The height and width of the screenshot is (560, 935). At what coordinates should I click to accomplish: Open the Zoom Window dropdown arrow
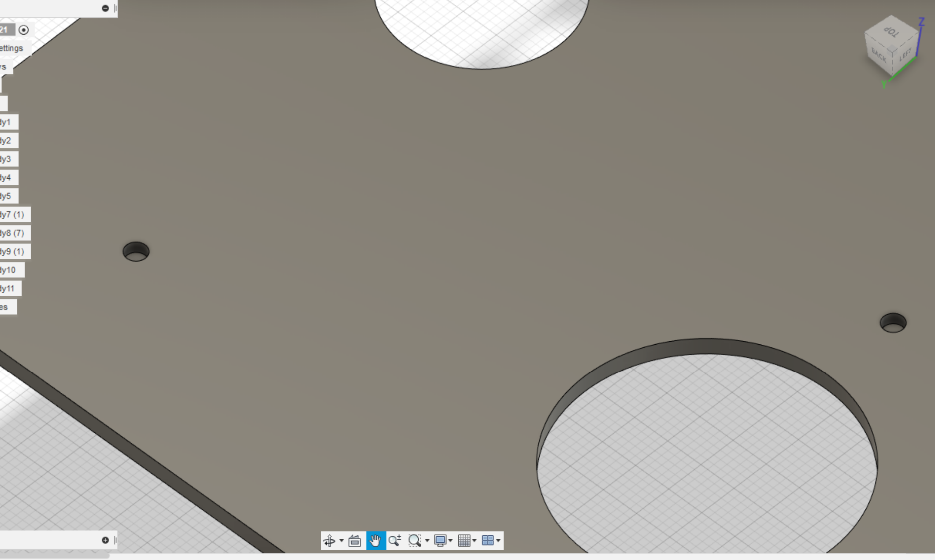(427, 541)
